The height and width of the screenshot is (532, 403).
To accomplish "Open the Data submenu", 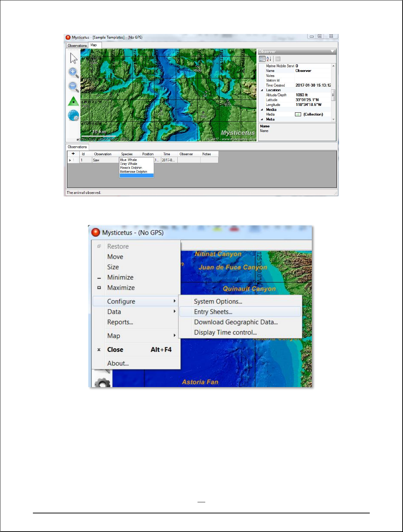I will [x=136, y=312].
